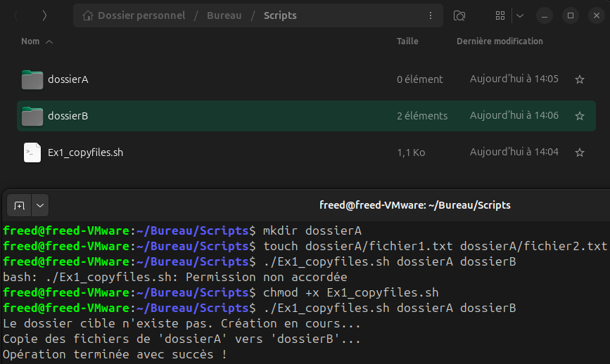
Task: Sort files by the Nom column
Action: [30, 41]
